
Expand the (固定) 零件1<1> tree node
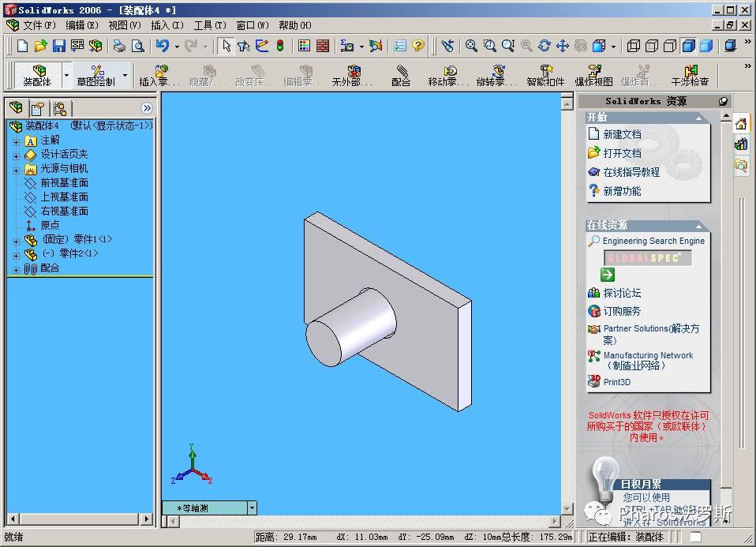(x=16, y=241)
